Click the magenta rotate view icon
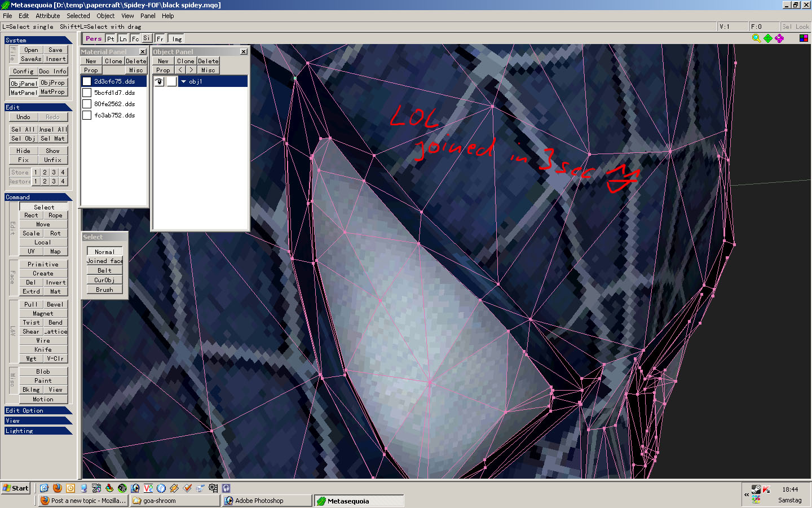Image resolution: width=812 pixels, height=508 pixels. (779, 38)
